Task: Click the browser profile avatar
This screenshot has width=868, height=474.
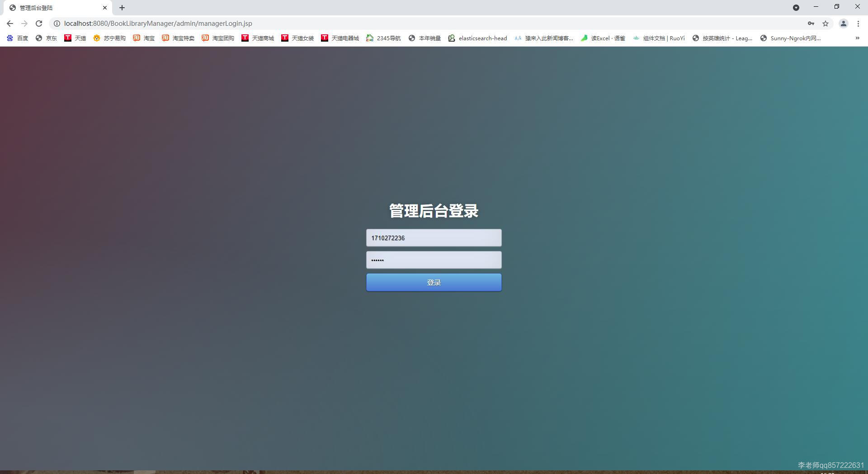Action: coord(844,23)
